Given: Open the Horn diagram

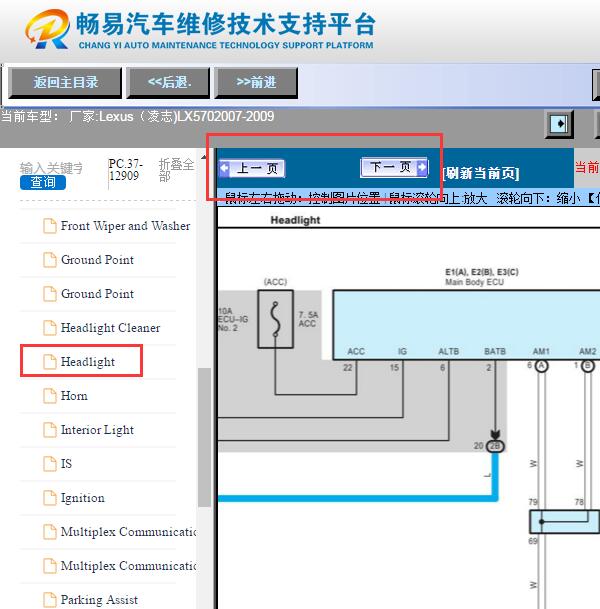Looking at the screenshot, I should click(74, 396).
